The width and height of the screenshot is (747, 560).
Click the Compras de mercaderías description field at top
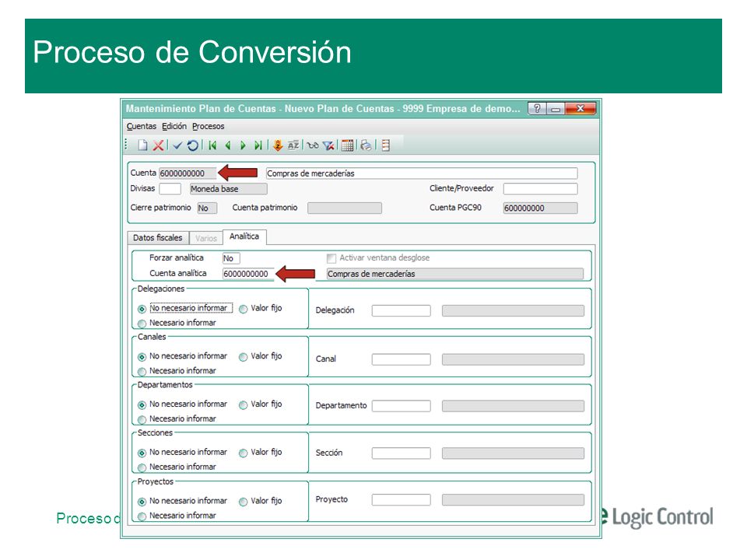tap(422, 173)
